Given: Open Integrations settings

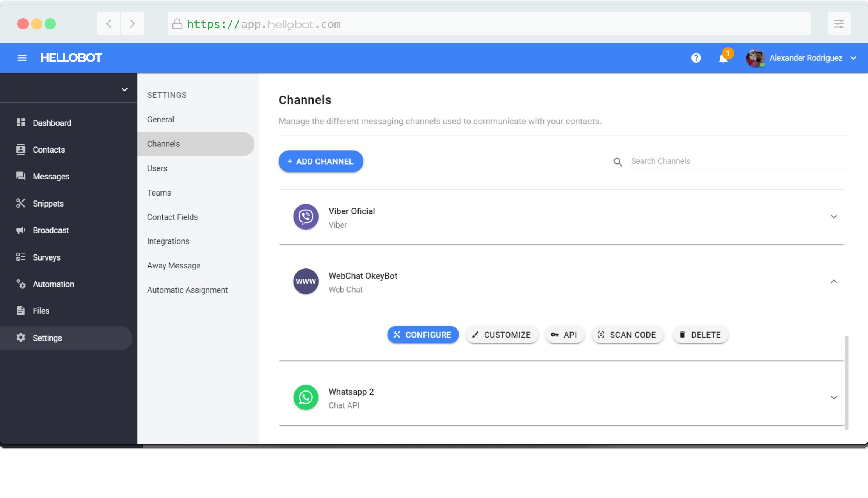Looking at the screenshot, I should tap(168, 242).
